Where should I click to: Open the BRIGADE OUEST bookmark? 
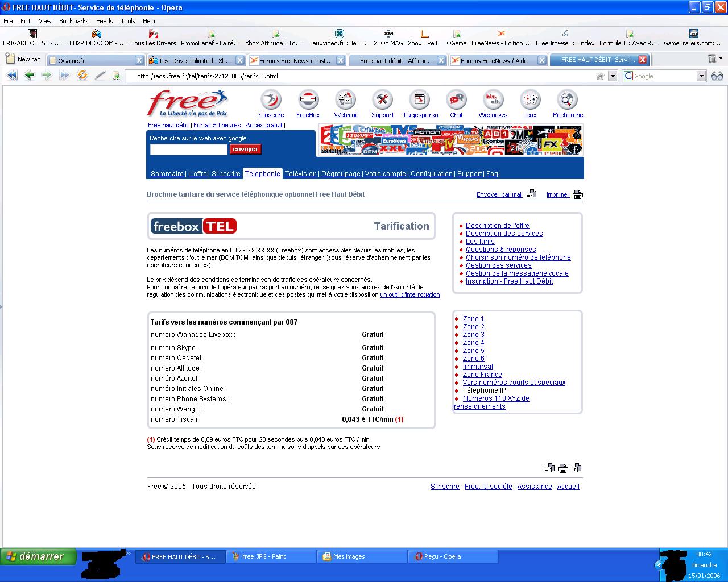click(x=32, y=38)
